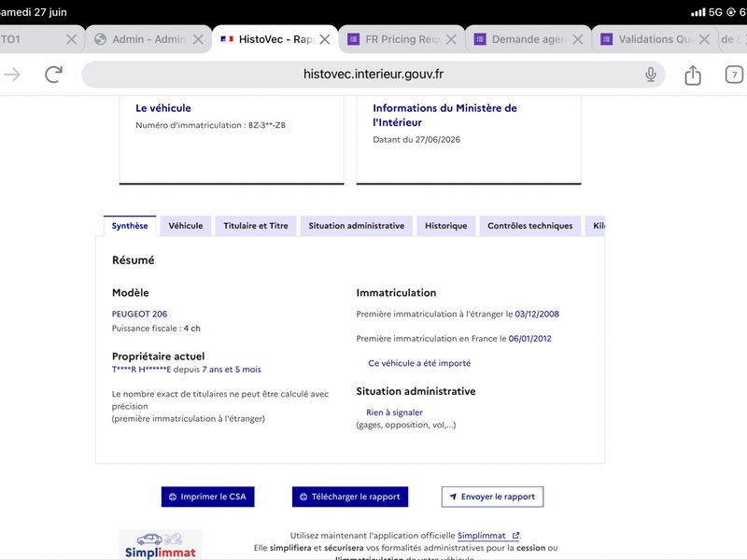The width and height of the screenshot is (747, 560).
Task: Click the 'Ce véhicule a été importé' text
Action: tap(419, 363)
